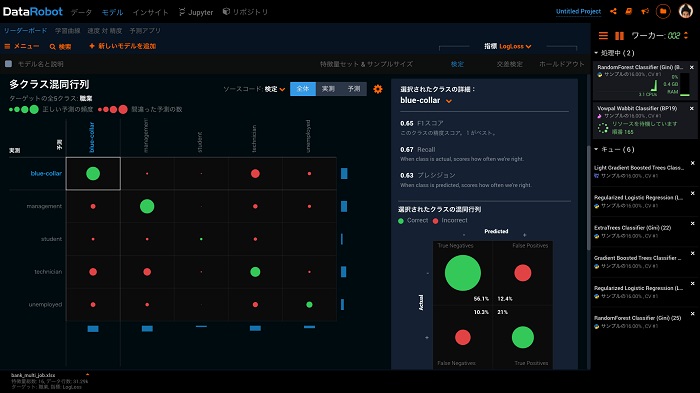Click the 検索 search button
This screenshot has height=393, width=700.
[60, 46]
